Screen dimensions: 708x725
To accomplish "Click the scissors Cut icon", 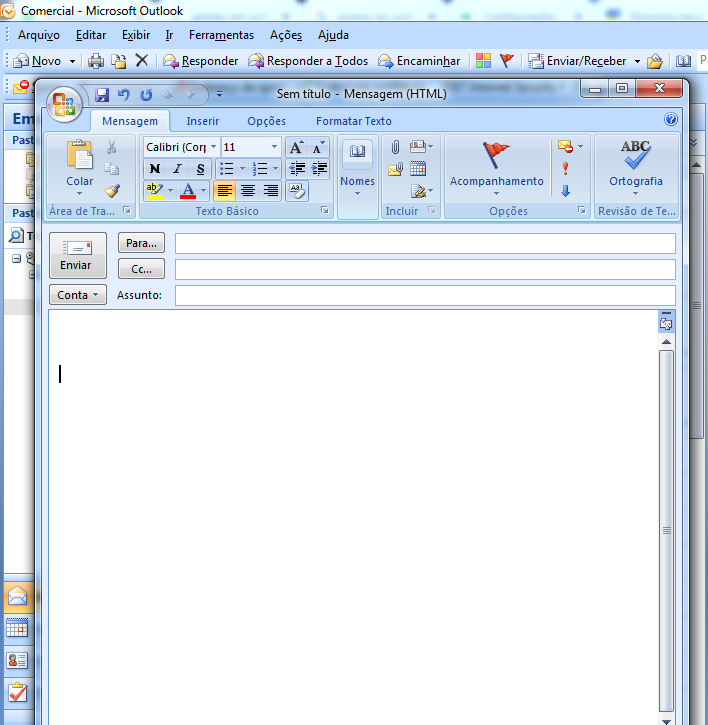I will (x=111, y=147).
